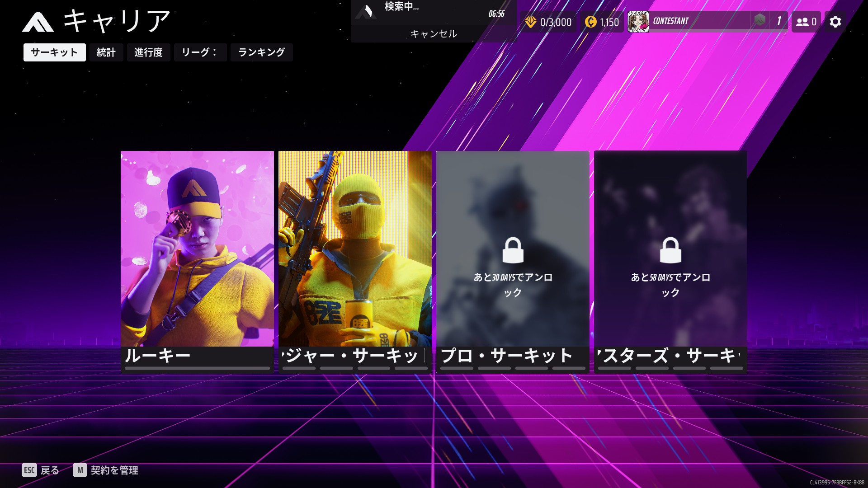Select the ルーキー circuit card
868x488 pixels.
tap(197, 262)
